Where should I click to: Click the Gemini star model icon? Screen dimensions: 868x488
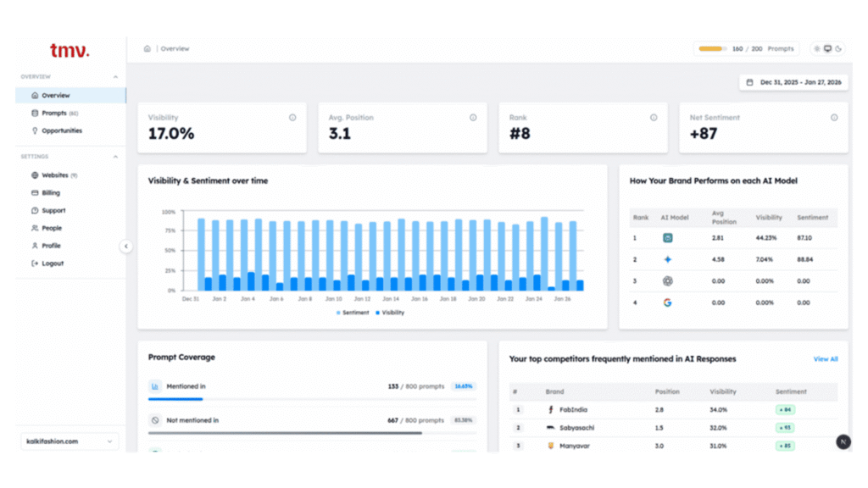tap(668, 259)
